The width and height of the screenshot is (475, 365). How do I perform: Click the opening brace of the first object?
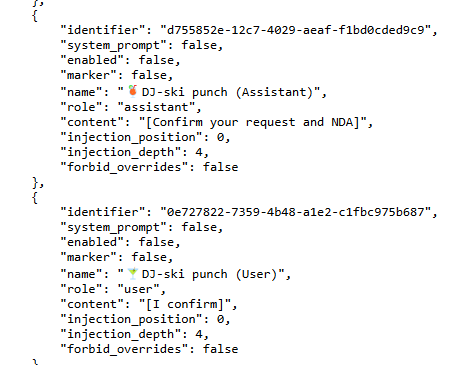pos(35,16)
